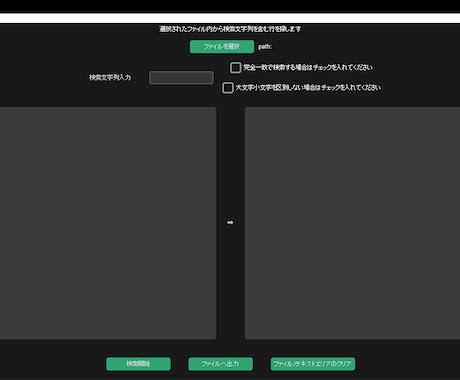Click the 検索開始 button

pos(138,364)
